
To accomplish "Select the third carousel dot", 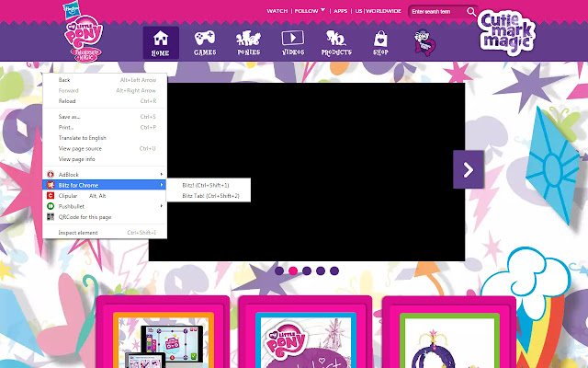I will point(307,270).
